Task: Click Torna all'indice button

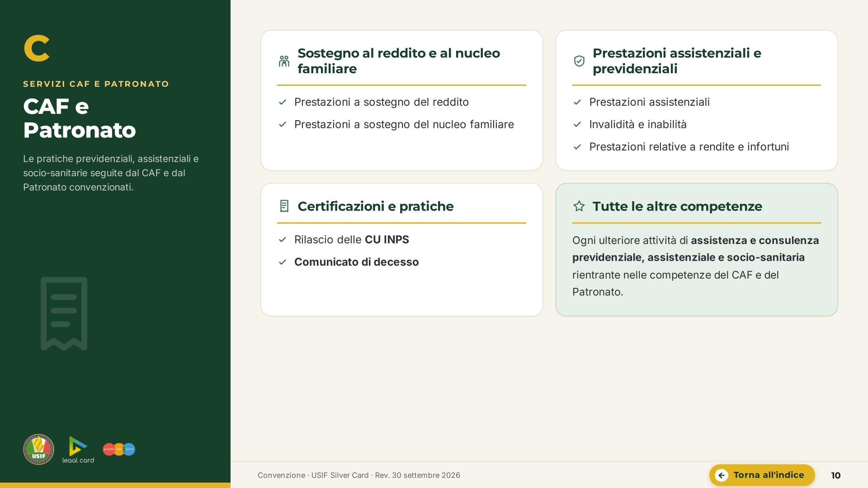Action: click(762, 475)
